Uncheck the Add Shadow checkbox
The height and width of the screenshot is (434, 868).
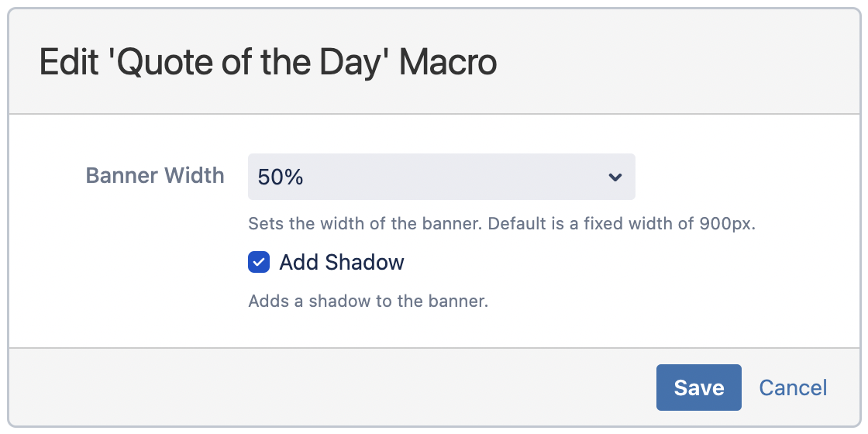coord(259,263)
